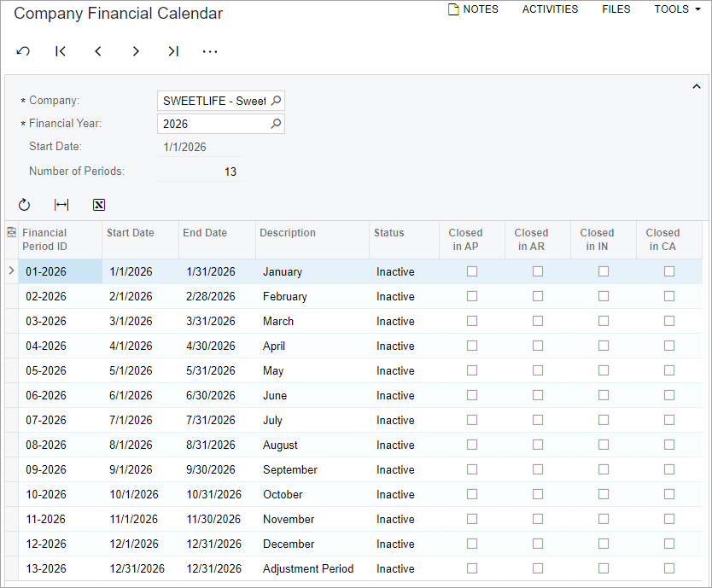
Task: Toggle Closed in AR for March
Action: click(538, 321)
